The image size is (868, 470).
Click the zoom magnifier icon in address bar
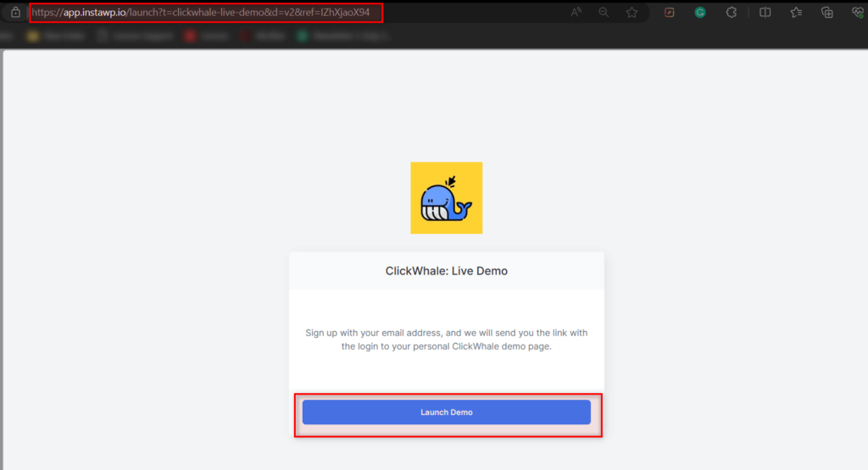(604, 12)
